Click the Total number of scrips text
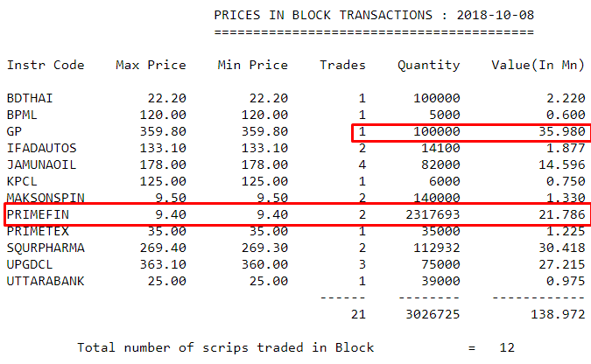This screenshot has height=364, width=591. [163, 347]
